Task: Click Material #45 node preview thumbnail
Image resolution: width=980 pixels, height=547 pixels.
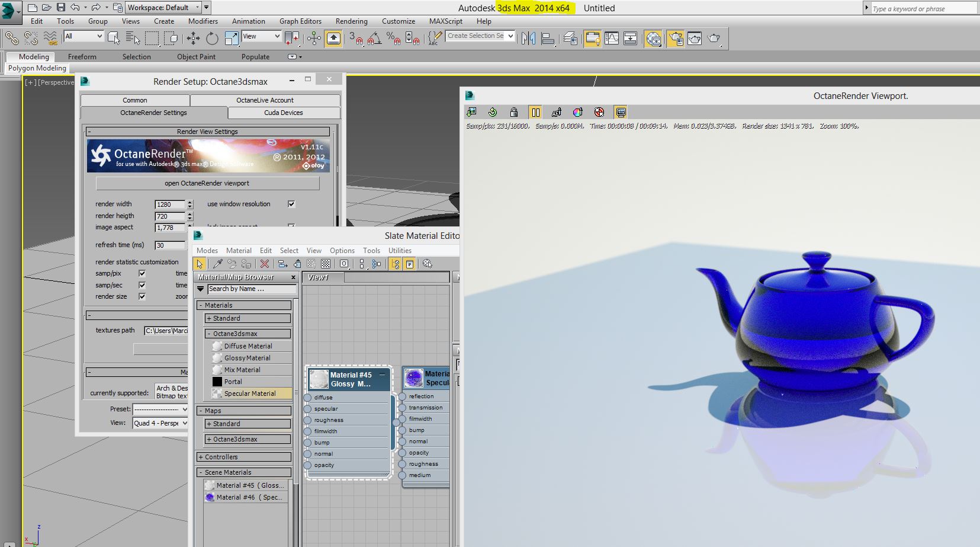Action: click(x=319, y=379)
